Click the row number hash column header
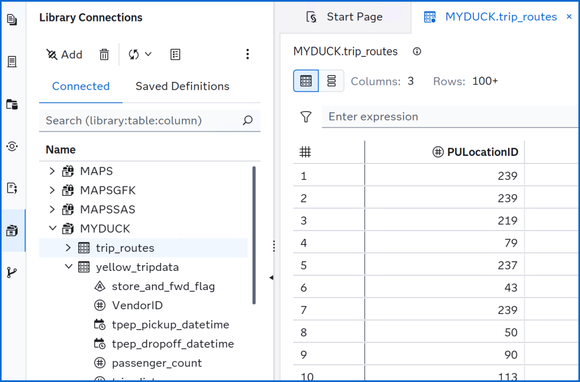 click(x=305, y=152)
